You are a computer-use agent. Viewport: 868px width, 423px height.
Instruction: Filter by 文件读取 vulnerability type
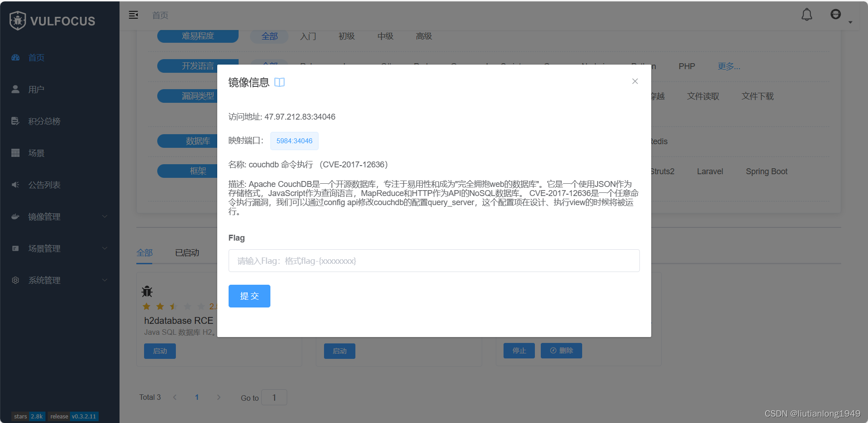703,96
